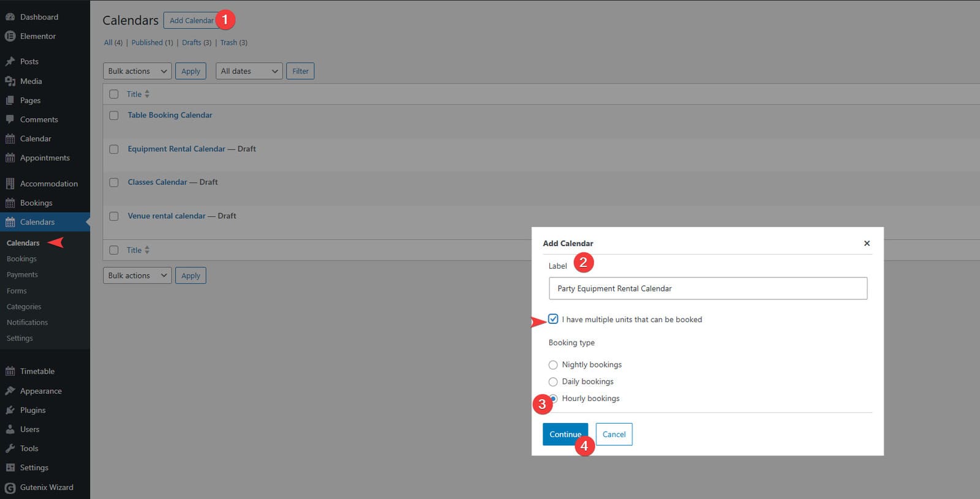Click the Pages sidebar icon

click(10, 100)
